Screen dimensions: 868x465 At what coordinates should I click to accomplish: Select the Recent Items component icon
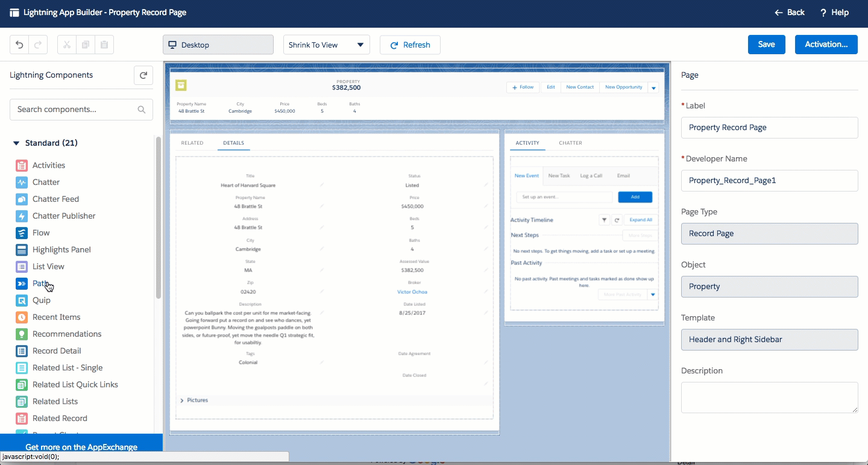(x=22, y=317)
